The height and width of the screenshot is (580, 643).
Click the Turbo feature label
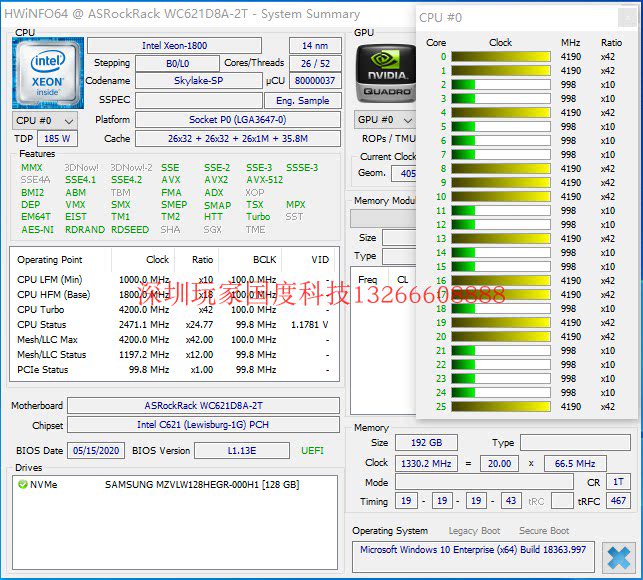[258, 217]
